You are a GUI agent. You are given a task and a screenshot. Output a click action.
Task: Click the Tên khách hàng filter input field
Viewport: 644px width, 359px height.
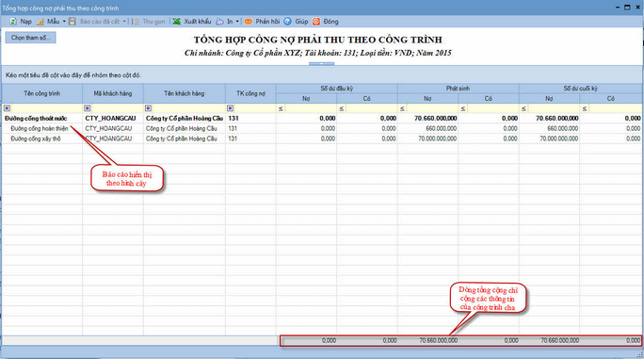click(x=188, y=108)
